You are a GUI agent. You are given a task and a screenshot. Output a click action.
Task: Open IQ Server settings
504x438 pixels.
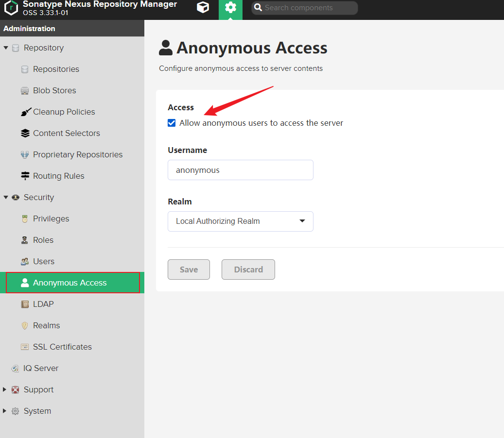41,368
